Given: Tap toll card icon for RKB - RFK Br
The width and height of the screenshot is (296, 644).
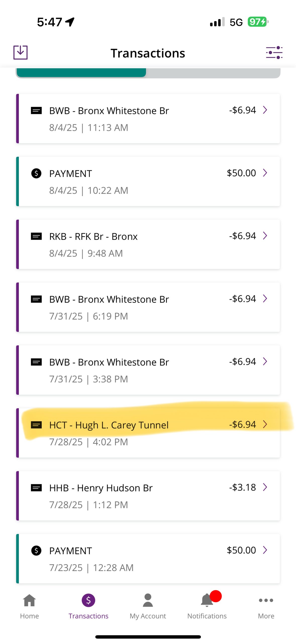Looking at the screenshot, I should [x=36, y=236].
